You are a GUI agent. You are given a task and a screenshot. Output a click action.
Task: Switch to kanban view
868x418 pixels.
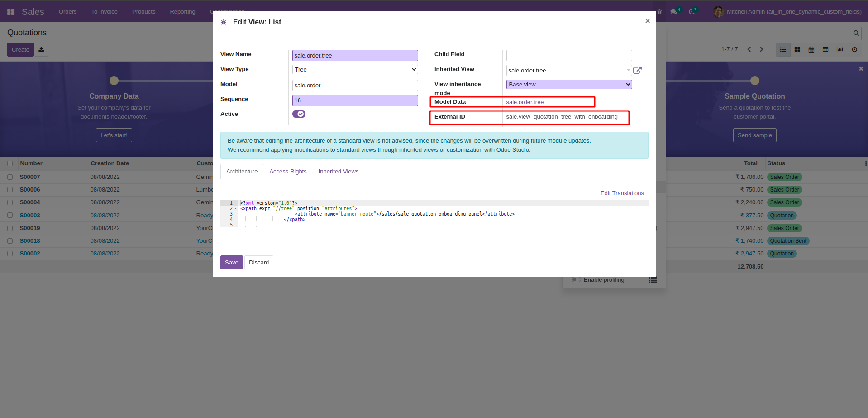point(797,49)
